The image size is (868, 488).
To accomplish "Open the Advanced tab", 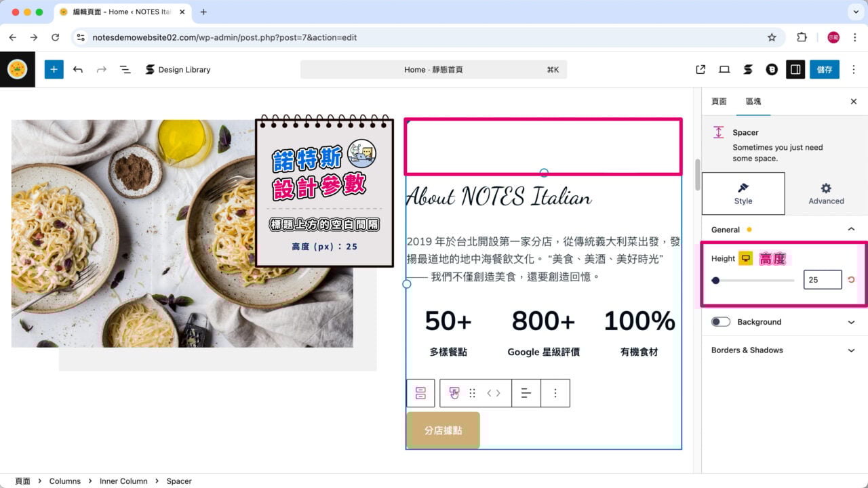I will (x=826, y=193).
